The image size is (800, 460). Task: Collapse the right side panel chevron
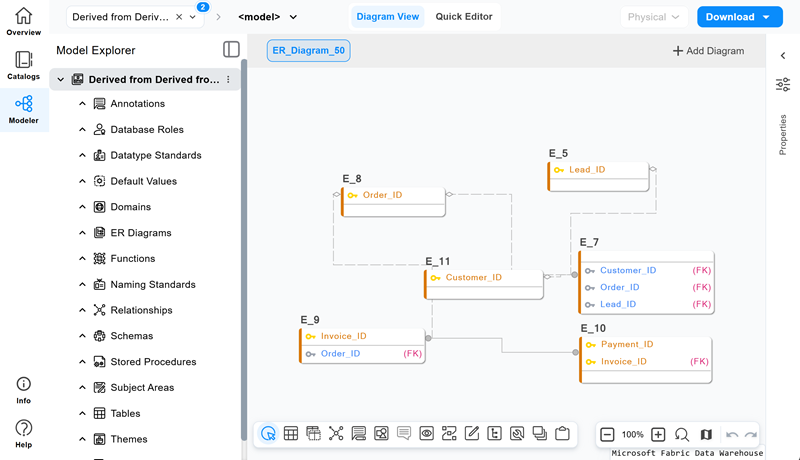pos(783,56)
